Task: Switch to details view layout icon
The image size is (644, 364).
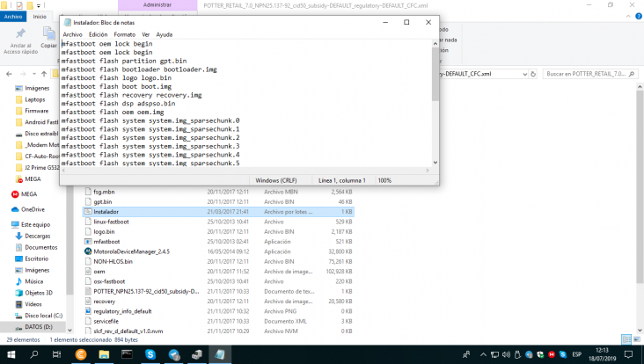Action: click(x=626, y=339)
